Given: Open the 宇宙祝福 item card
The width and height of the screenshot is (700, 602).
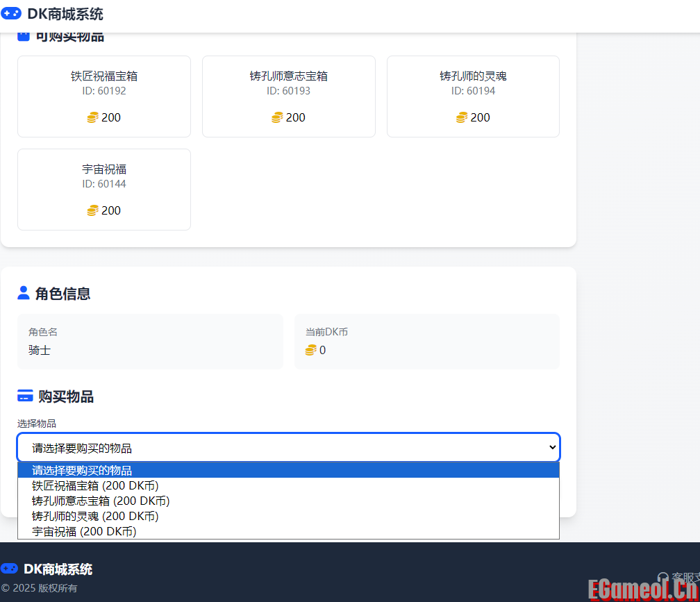Looking at the screenshot, I should click(103, 189).
